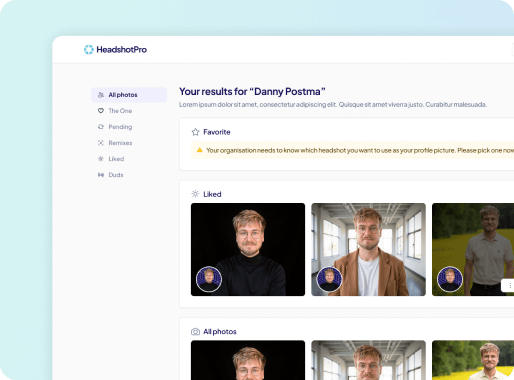Click the HeadshotPro brand name
The width and height of the screenshot is (514, 380).
[x=122, y=50]
